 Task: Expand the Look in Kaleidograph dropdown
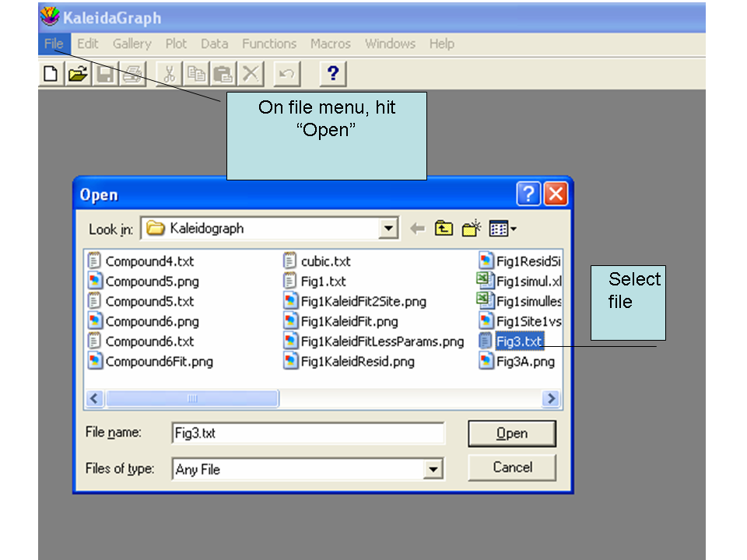389,229
